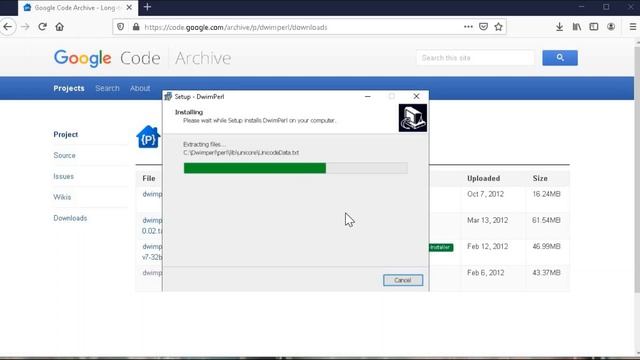Minimize the Setup - DwimPerl dialog

point(367,96)
